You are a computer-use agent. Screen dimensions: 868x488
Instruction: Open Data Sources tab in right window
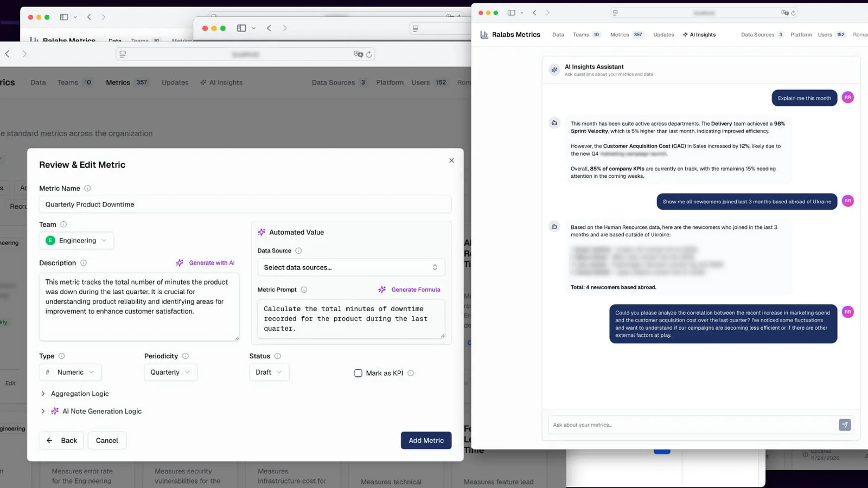[x=762, y=35]
